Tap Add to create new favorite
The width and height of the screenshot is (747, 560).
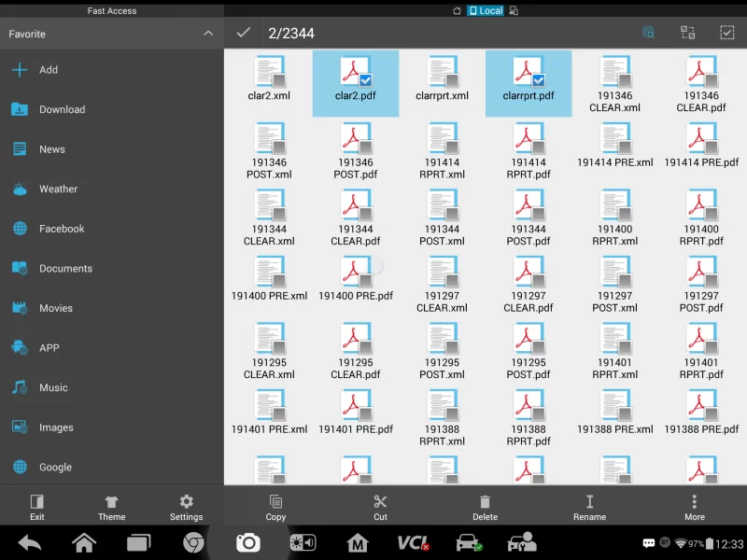click(x=49, y=70)
